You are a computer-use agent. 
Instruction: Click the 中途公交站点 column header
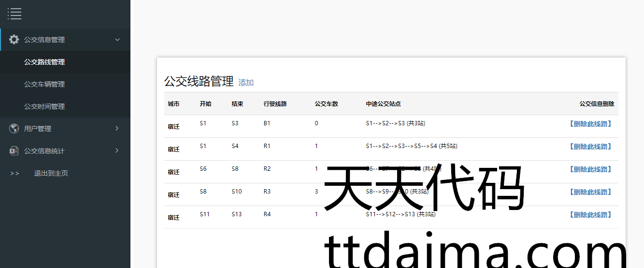[383, 104]
